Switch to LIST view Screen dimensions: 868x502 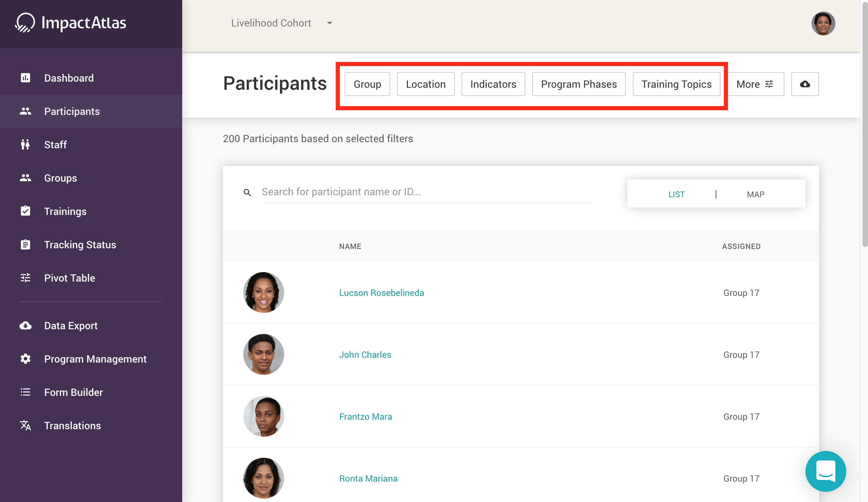coord(676,195)
